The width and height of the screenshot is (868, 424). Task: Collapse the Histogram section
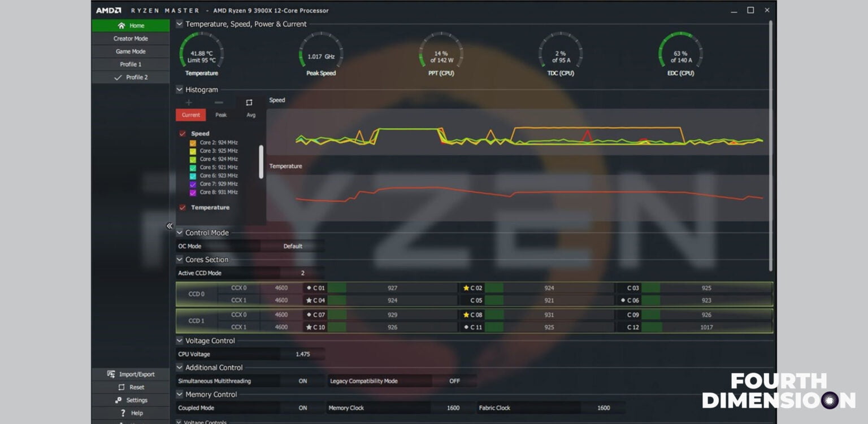pos(179,89)
